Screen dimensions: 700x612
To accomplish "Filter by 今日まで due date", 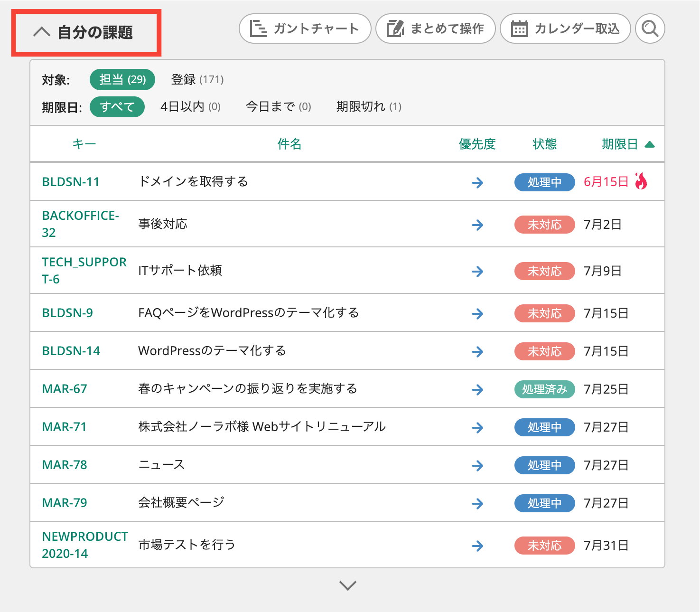I will [x=278, y=107].
